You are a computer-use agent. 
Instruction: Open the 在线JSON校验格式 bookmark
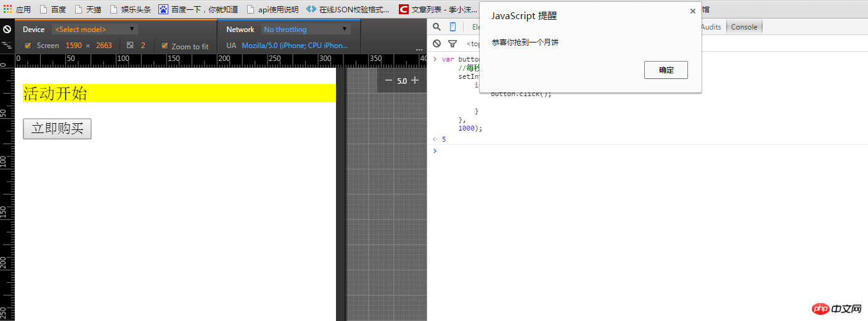click(x=348, y=9)
